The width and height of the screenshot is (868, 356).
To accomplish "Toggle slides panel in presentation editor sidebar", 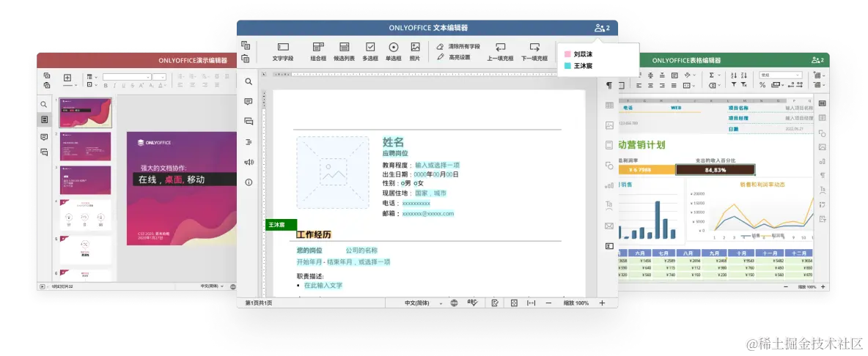I will [x=44, y=119].
